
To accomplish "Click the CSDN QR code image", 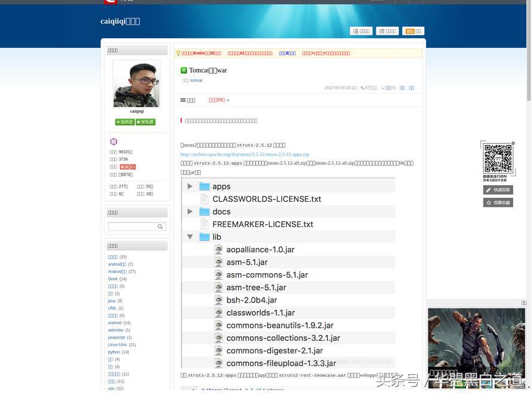I will pyautogui.click(x=498, y=159).
